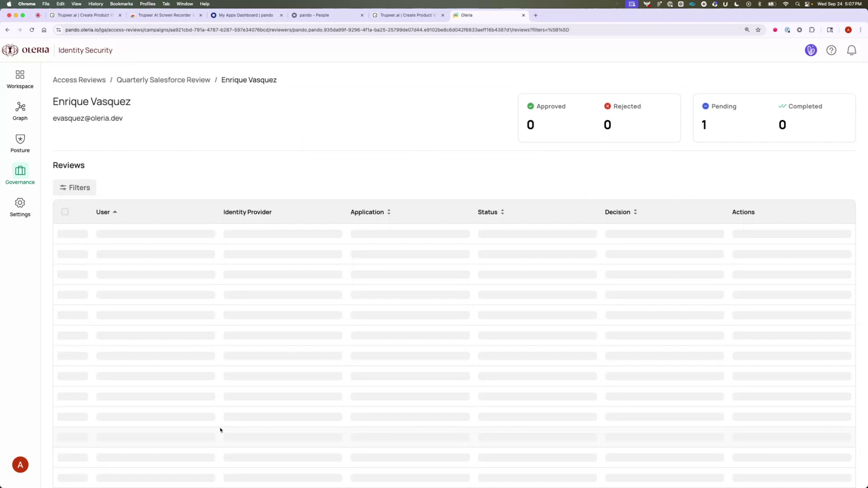The width and height of the screenshot is (868, 488).
Task: Sort the table by Application column
Action: click(x=388, y=211)
